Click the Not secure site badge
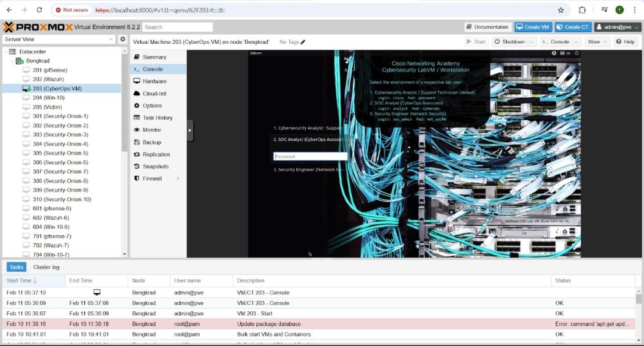The image size is (644, 346). [72, 10]
